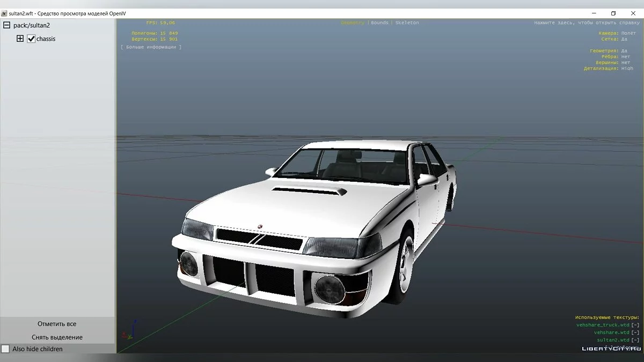Minimize the OpenIV model viewer window
Viewport: 644px width, 362px height.
pos(595,13)
